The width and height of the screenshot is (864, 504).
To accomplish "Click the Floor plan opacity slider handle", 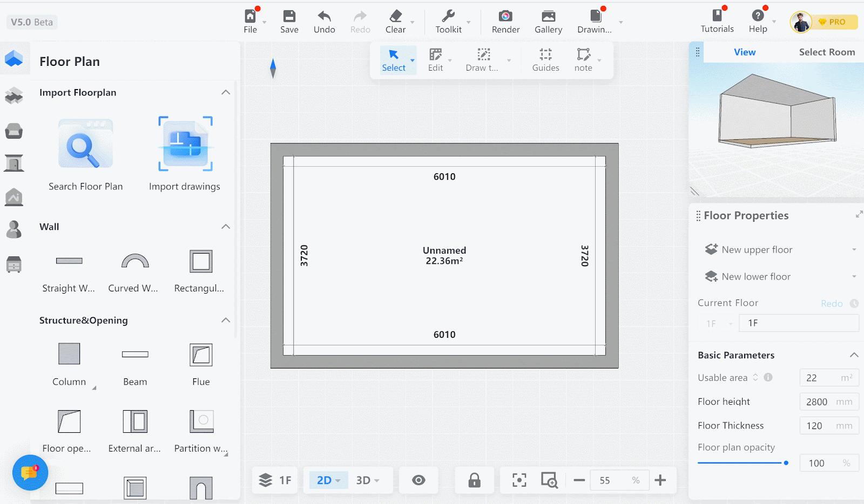I will tap(786, 463).
